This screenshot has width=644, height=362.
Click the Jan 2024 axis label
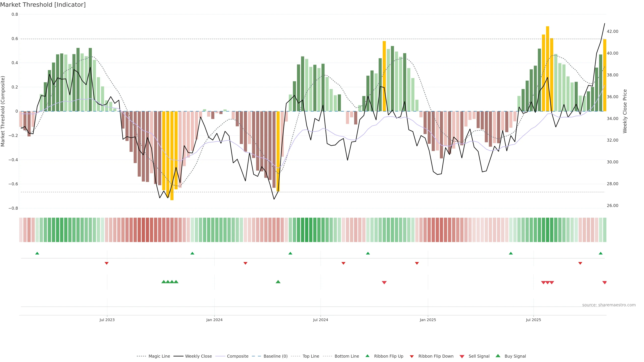214,320
